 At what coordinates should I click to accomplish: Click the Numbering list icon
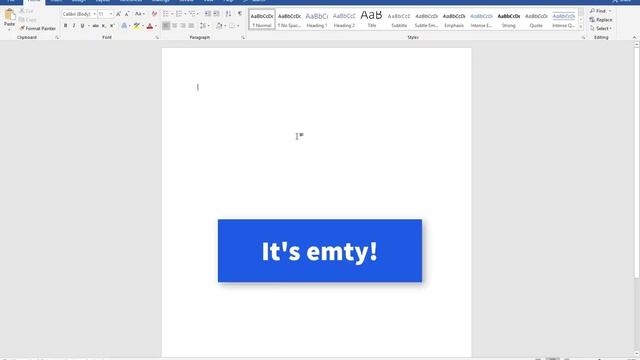179,14
